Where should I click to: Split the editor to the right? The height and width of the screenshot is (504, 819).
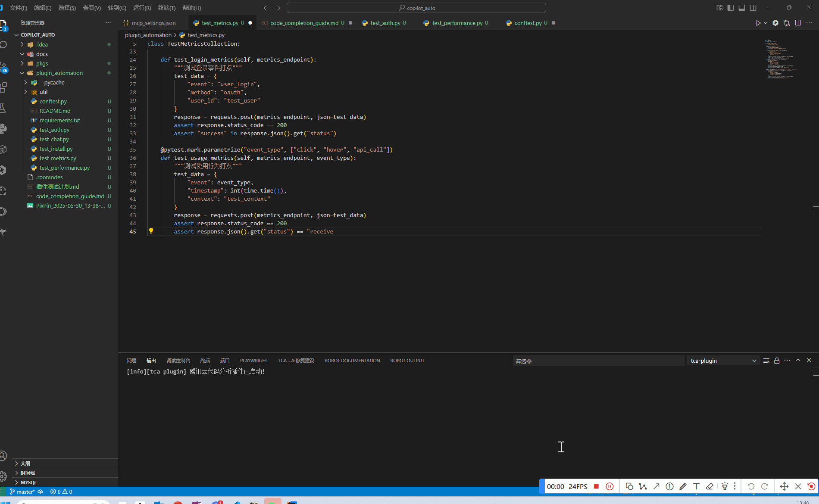pyautogui.click(x=798, y=23)
